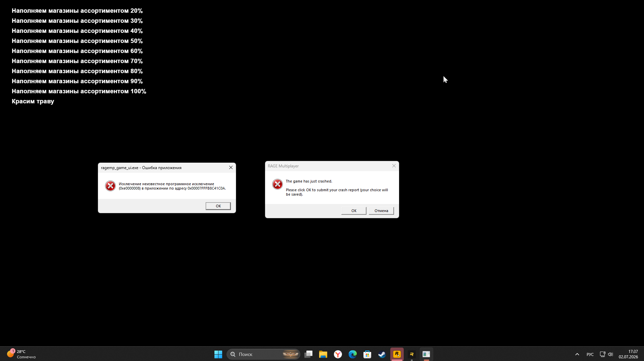Close the ragemp_game_ui.exe error dialog
Viewport: 644px width, 361px height.
(231, 167)
